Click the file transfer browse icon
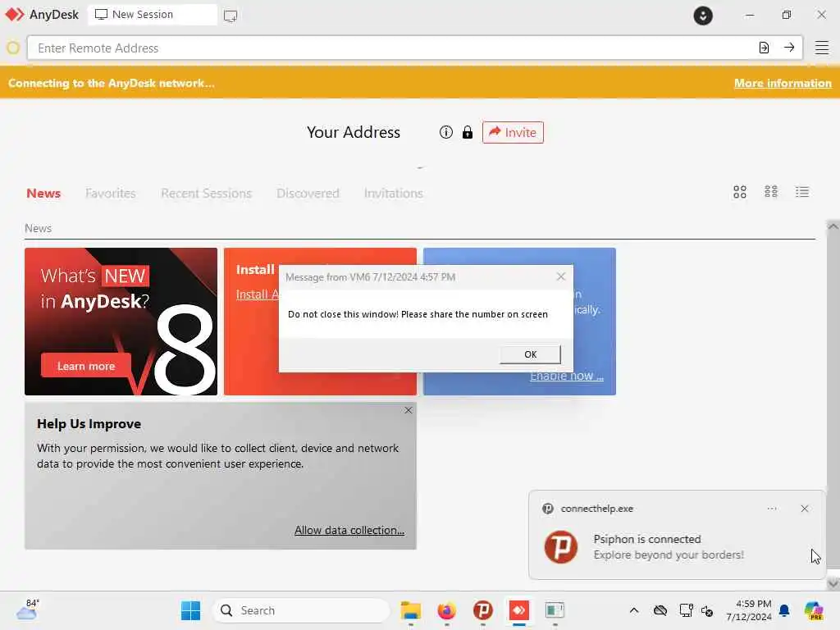This screenshot has width=840, height=630. coord(764,48)
